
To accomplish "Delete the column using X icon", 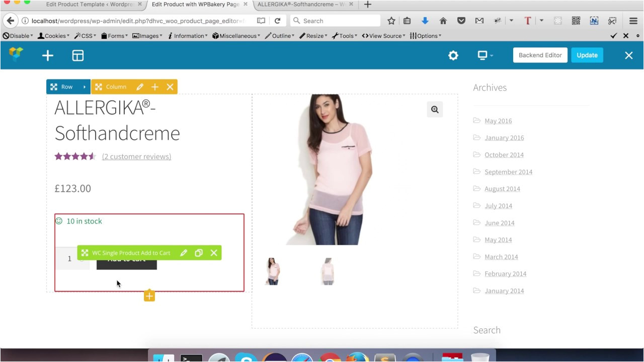I will 170,87.
